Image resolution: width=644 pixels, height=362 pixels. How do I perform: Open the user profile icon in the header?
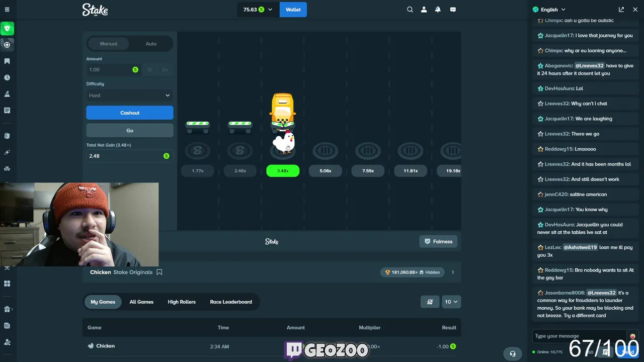coord(424,10)
